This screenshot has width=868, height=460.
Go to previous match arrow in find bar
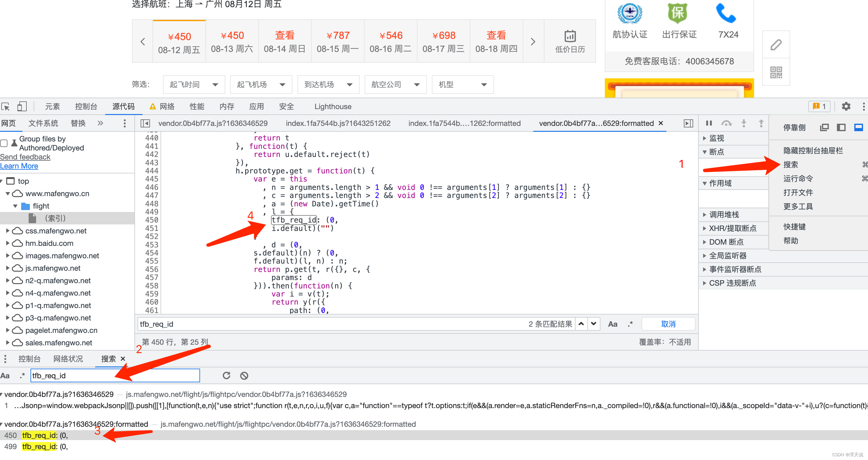click(581, 324)
